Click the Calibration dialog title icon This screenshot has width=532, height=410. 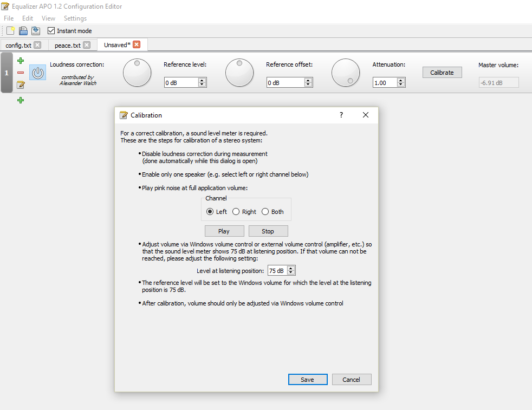coord(124,115)
